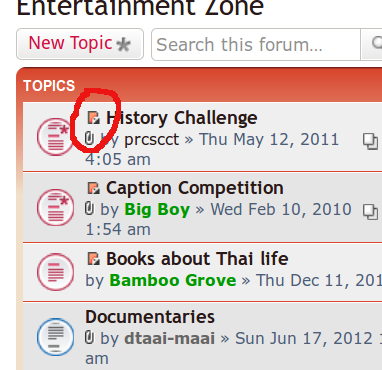View Big Boy's user profile
The height and width of the screenshot is (370, 382).
click(x=157, y=210)
